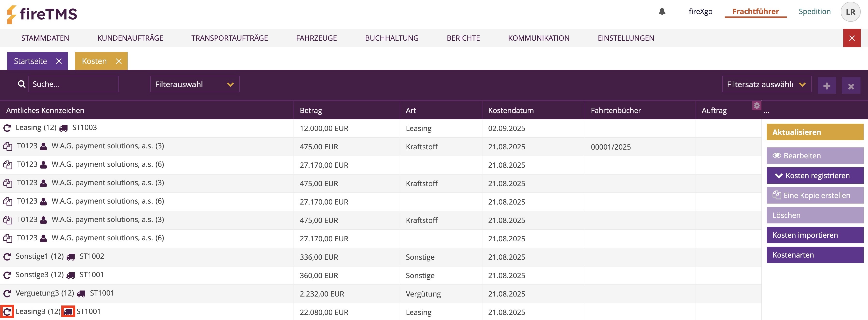Screen dimensions: 868x320
Task: Click into the Suche search field
Action: click(73, 84)
